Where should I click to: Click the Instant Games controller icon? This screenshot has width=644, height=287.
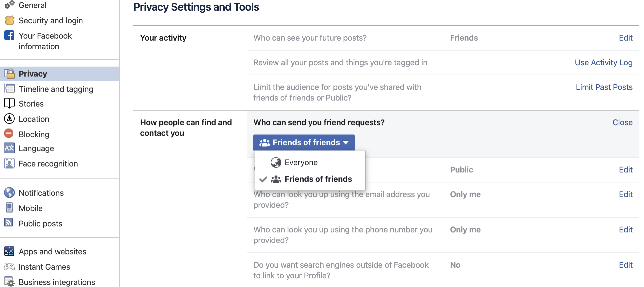pos(9,267)
